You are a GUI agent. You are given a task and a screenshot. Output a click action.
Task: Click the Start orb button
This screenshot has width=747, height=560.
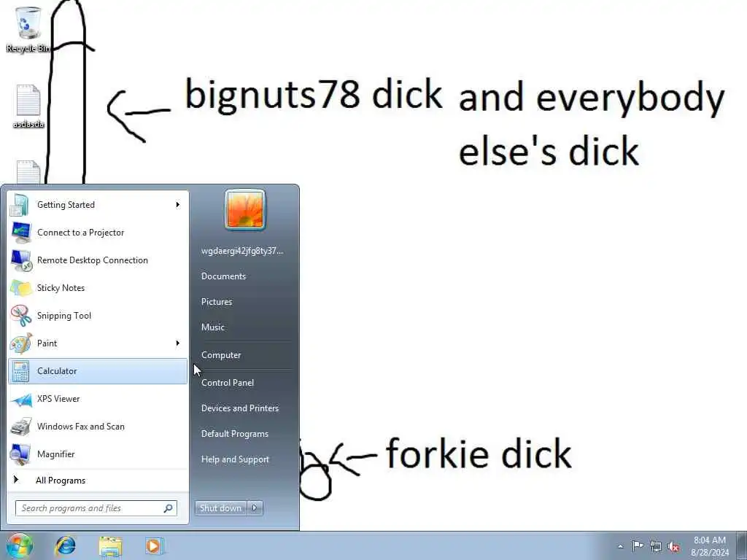pyautogui.click(x=20, y=545)
